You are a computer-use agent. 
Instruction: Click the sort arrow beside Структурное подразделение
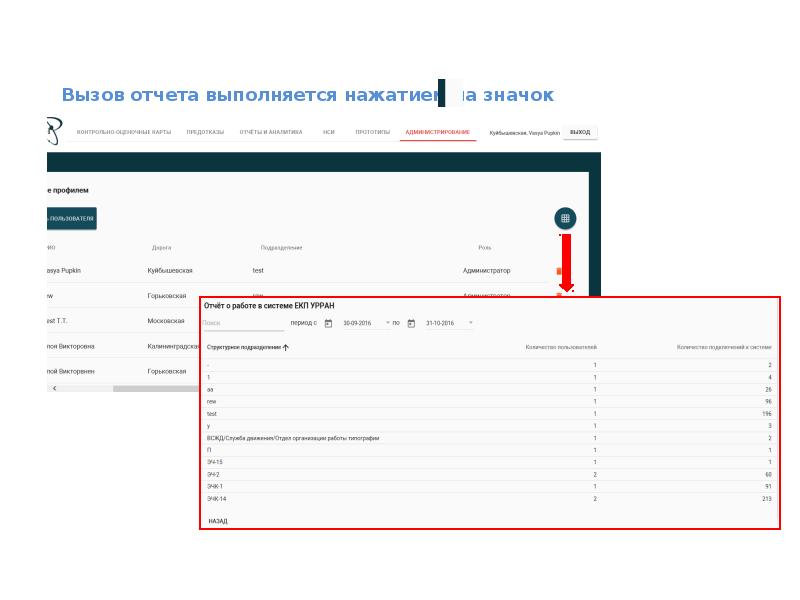[x=286, y=347]
